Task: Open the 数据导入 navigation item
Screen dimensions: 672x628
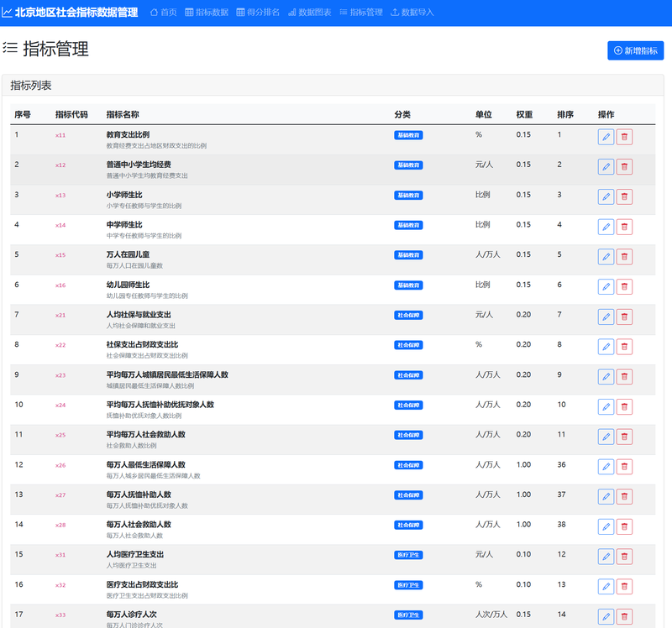Action: click(x=412, y=13)
